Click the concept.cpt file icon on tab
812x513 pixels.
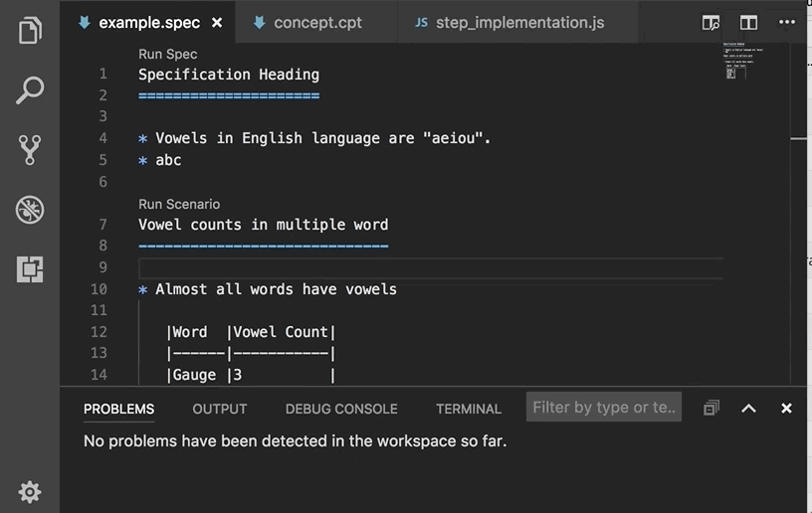[260, 22]
